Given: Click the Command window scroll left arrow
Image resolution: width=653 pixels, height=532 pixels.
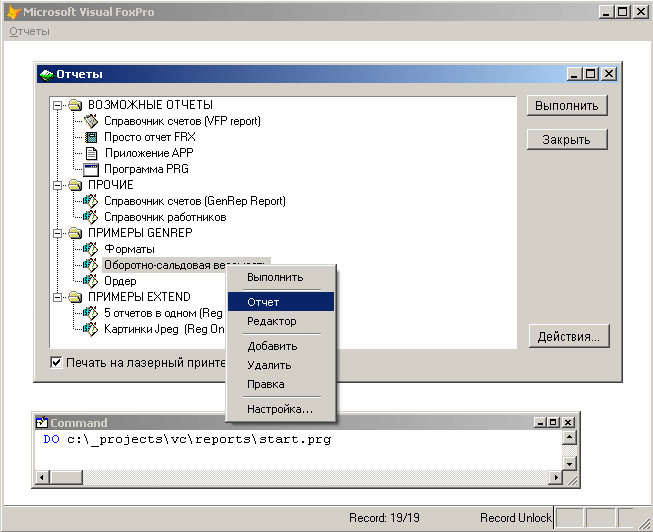Looking at the screenshot, I should [x=42, y=477].
